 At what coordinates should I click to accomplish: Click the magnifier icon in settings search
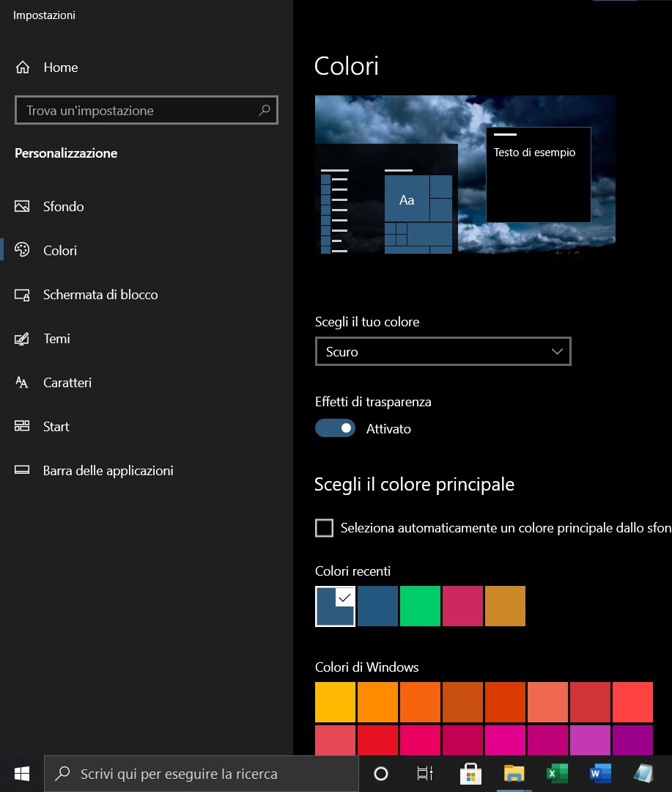pyautogui.click(x=265, y=110)
